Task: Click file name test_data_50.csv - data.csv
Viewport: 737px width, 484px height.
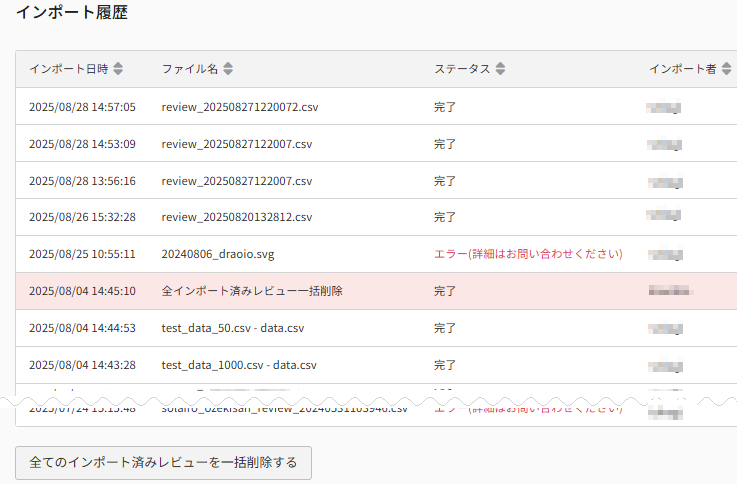Action: click(x=232, y=328)
